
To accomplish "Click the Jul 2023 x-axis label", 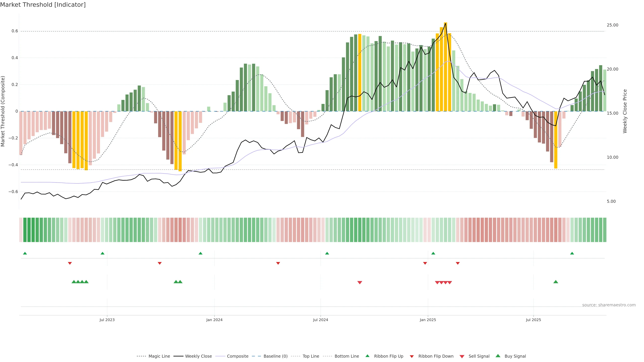I will pos(107,320).
